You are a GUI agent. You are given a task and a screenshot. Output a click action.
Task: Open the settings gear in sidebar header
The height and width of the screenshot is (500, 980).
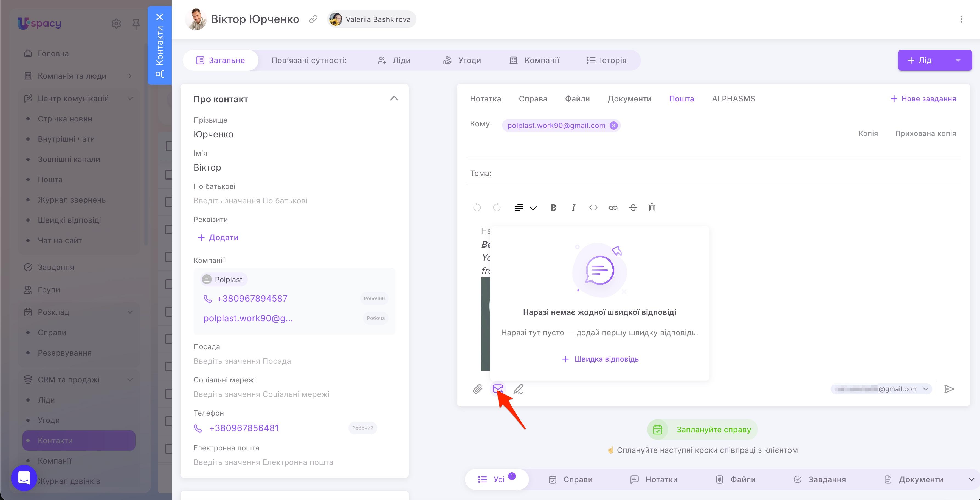tap(116, 24)
